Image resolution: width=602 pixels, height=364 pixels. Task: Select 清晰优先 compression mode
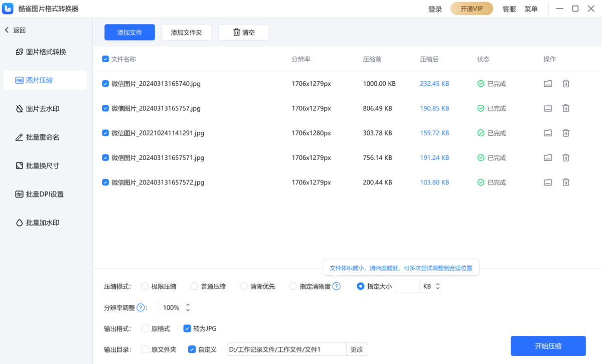[x=244, y=286]
